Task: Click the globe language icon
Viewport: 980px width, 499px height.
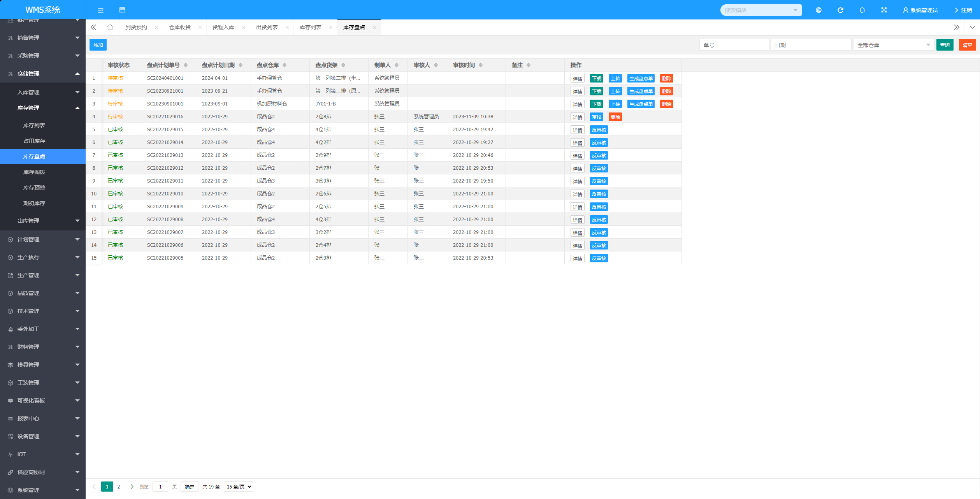Action: point(818,10)
